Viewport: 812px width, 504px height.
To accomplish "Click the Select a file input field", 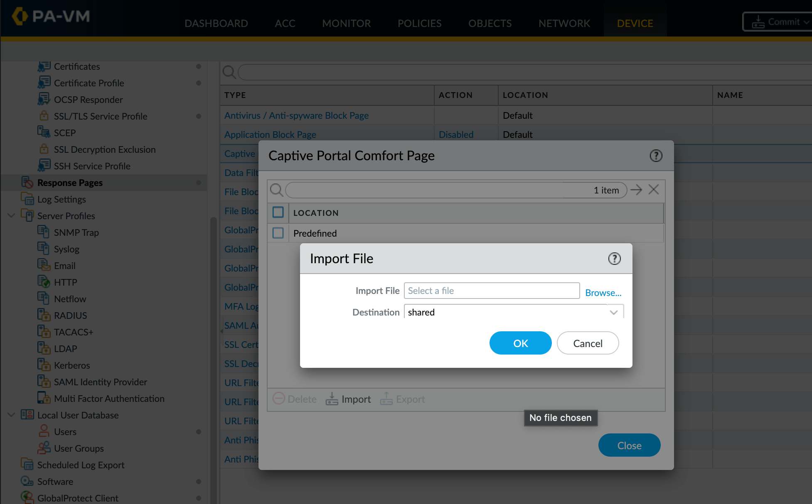I will point(492,291).
